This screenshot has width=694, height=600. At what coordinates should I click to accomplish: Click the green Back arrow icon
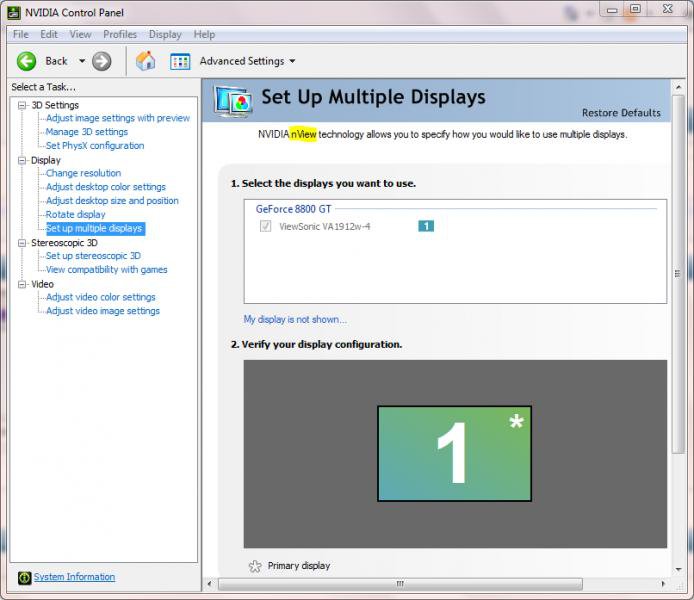(27, 61)
